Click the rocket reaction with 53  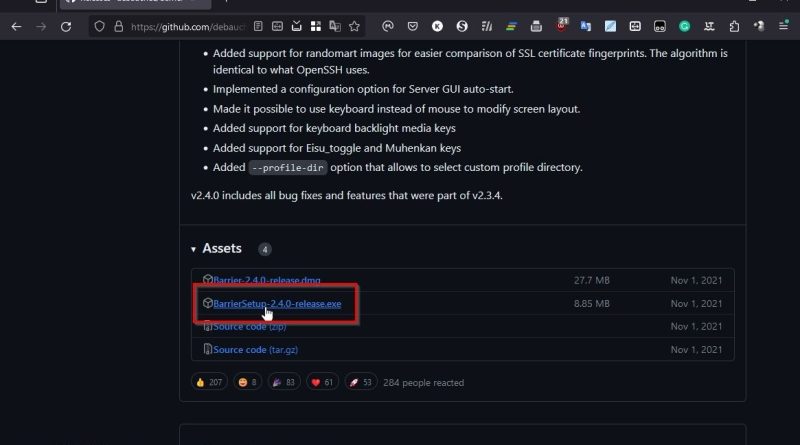361,382
